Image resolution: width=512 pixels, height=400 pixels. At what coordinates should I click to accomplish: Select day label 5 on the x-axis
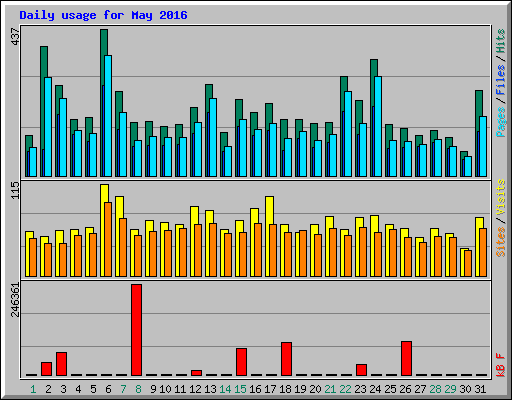[93, 389]
